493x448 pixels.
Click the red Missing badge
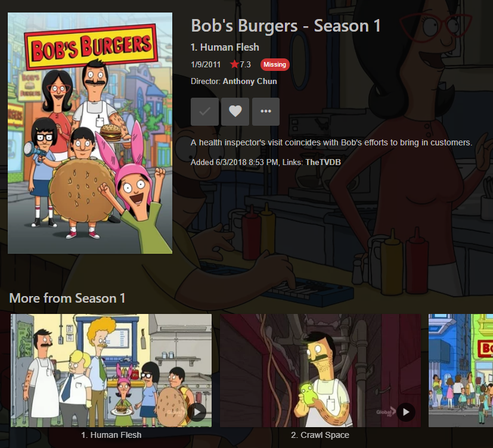(x=274, y=64)
